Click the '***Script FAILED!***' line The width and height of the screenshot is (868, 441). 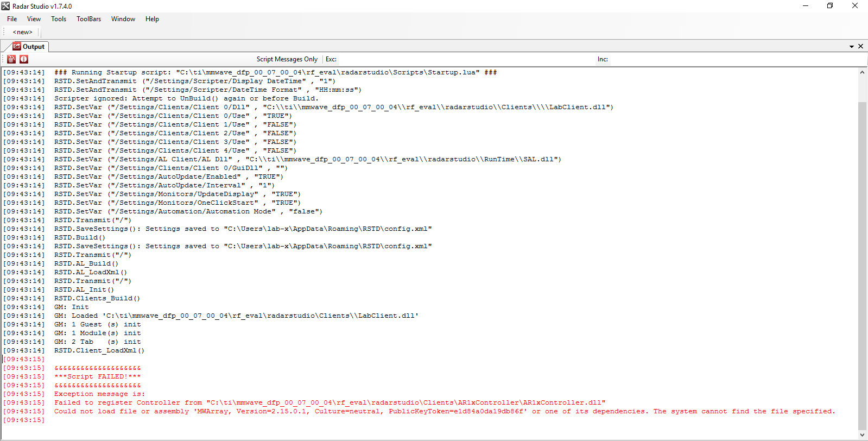coord(98,376)
